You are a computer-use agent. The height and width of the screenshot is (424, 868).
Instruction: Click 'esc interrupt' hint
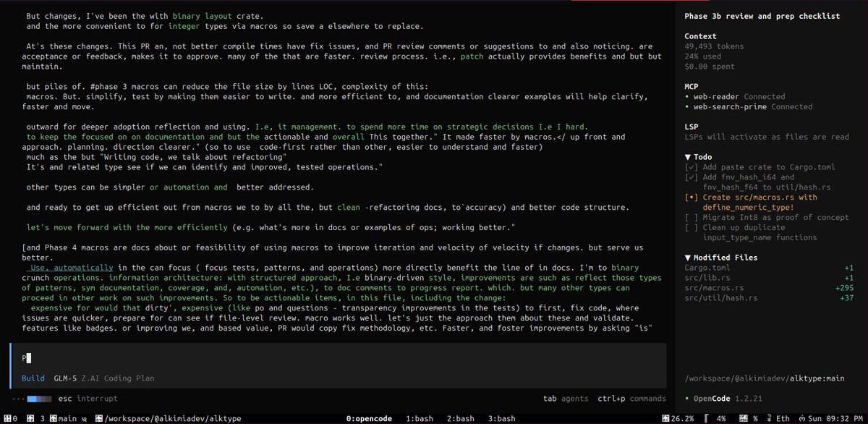88,398
